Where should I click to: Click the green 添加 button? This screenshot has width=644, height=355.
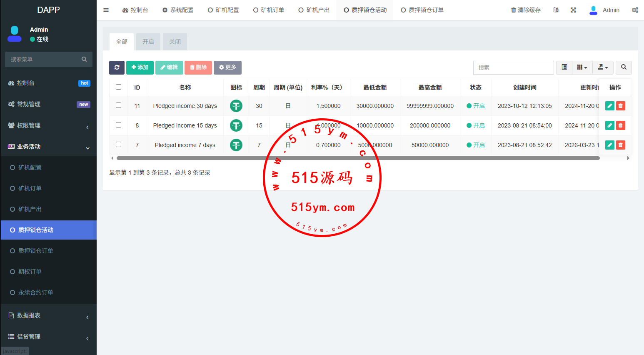click(x=140, y=67)
